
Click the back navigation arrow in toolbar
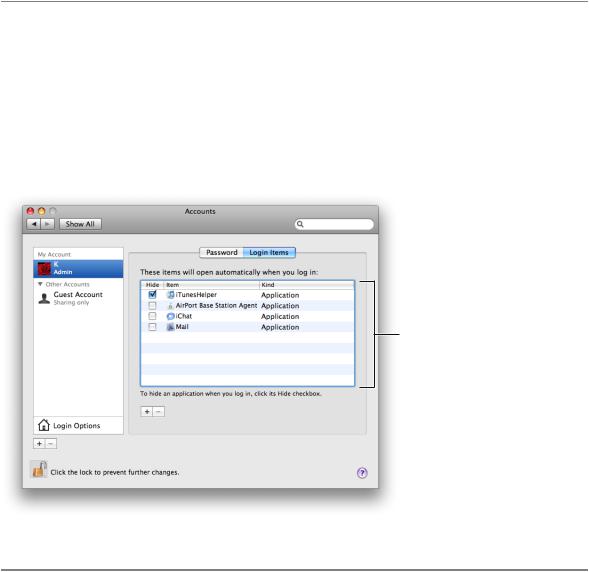tap(34, 224)
